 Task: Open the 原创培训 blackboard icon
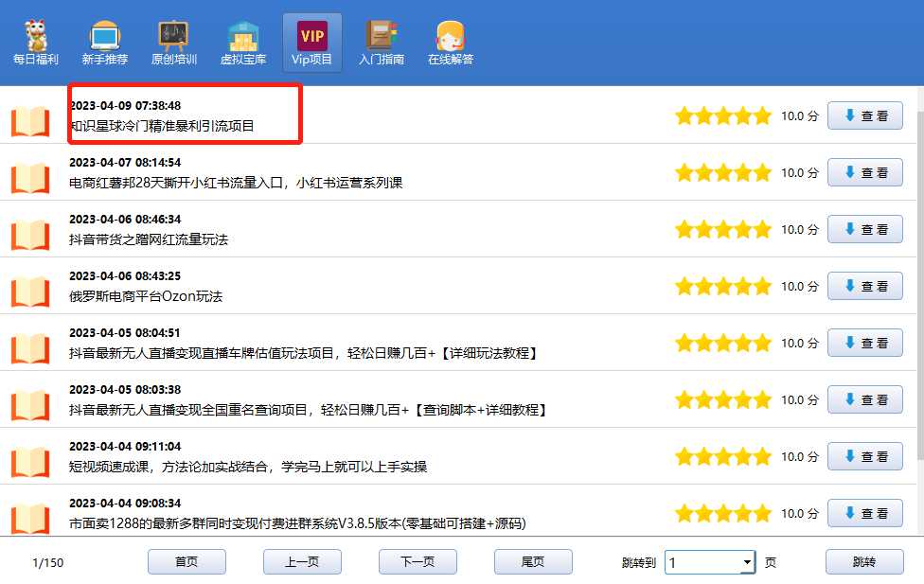(x=173, y=43)
